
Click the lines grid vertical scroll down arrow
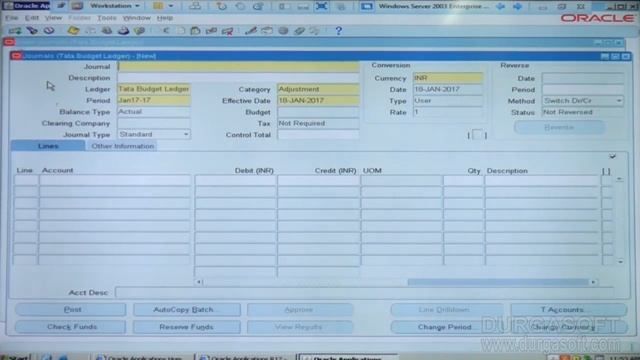pyautogui.click(x=620, y=261)
